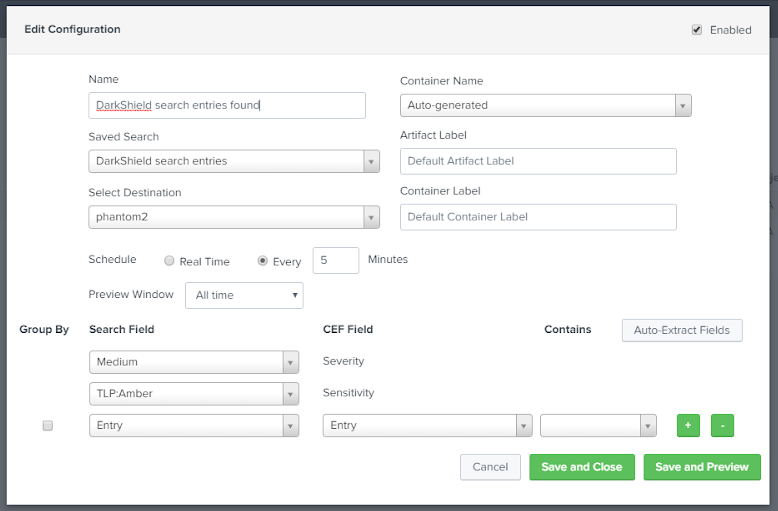The width and height of the screenshot is (778, 511).
Task: Open the Saved Search dropdown
Action: [234, 161]
